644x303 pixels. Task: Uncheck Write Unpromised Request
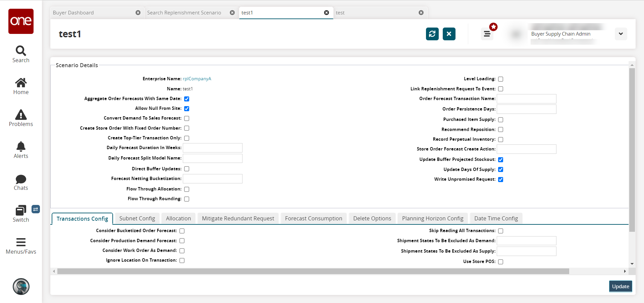click(x=501, y=179)
